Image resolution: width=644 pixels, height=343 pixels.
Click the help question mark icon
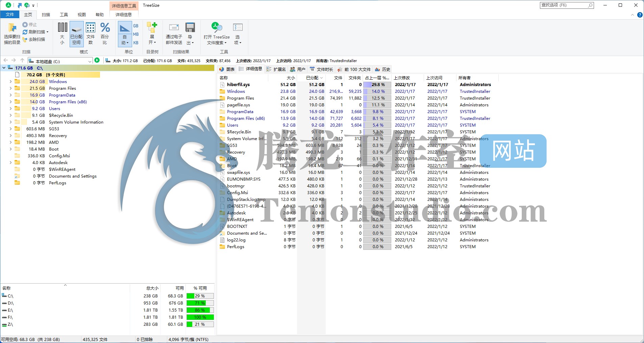(x=640, y=15)
